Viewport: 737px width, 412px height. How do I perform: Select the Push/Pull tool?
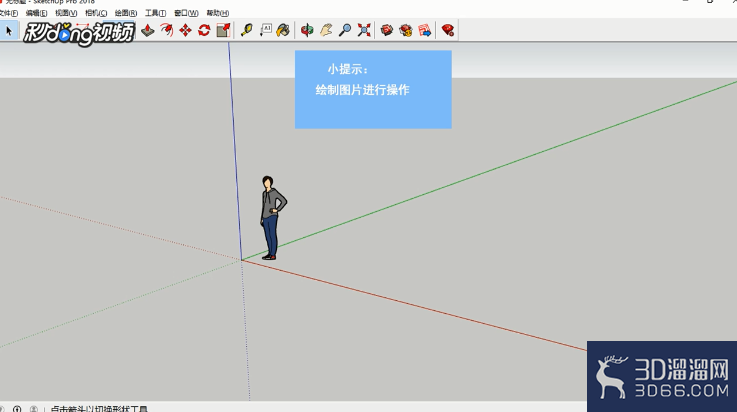click(148, 31)
